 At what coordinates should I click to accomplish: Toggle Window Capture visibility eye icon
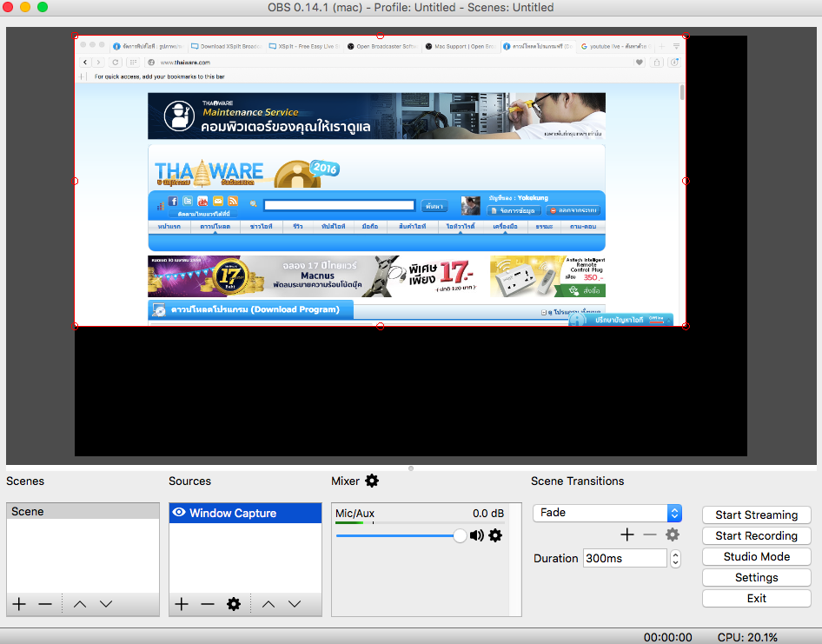pos(179,513)
